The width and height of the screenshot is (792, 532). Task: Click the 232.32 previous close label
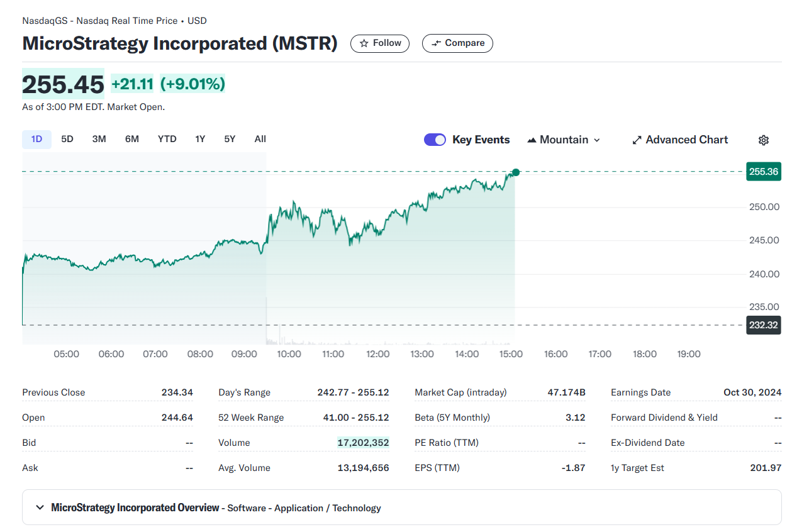(764, 325)
